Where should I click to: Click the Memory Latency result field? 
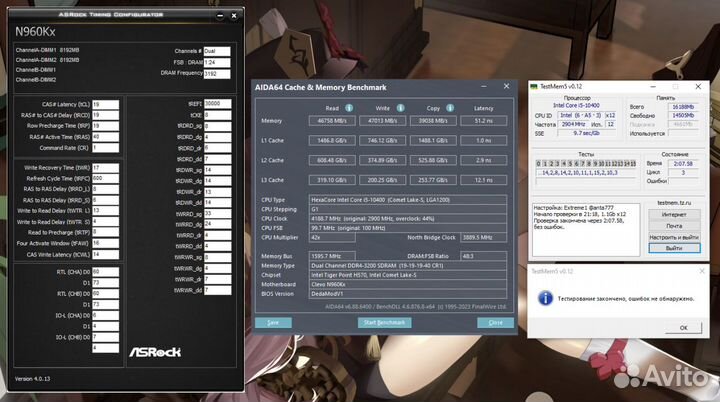[483, 120]
